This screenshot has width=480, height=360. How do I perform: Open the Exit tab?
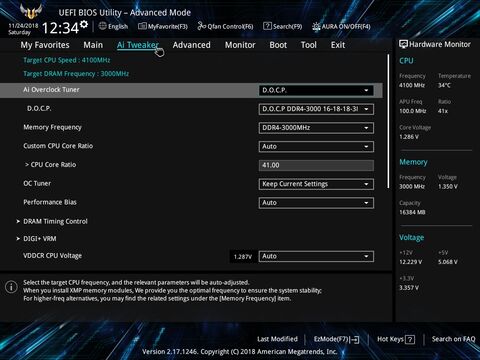pos(338,45)
